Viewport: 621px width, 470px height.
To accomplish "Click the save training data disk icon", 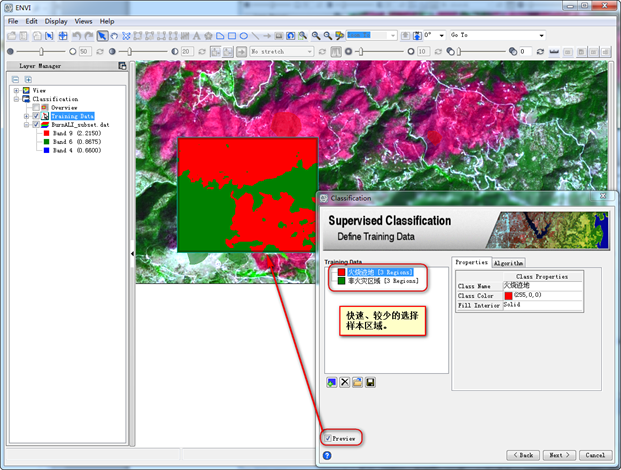I will [370, 382].
